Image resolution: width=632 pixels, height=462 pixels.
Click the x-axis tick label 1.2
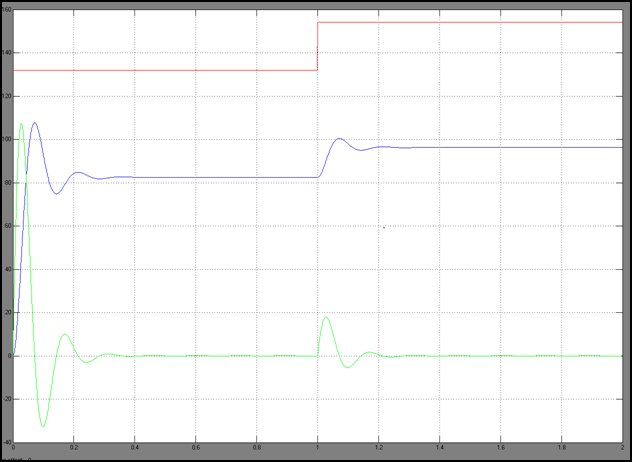(378, 448)
